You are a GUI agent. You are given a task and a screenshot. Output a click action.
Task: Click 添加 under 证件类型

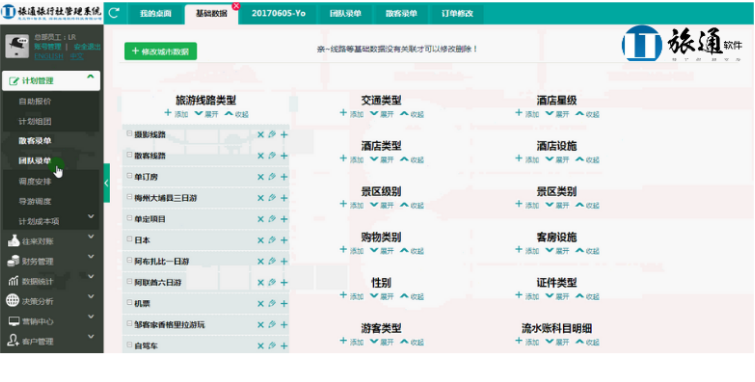[527, 296]
